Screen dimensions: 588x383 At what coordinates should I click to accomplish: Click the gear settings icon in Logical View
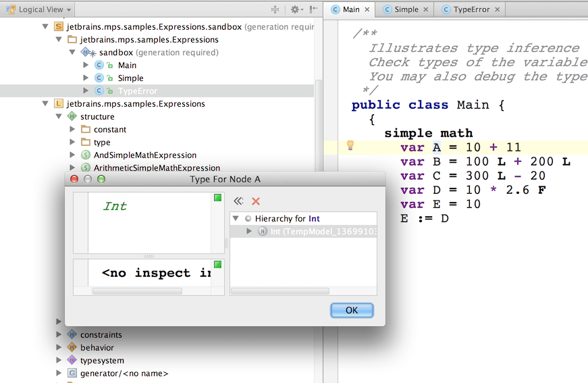tap(295, 9)
